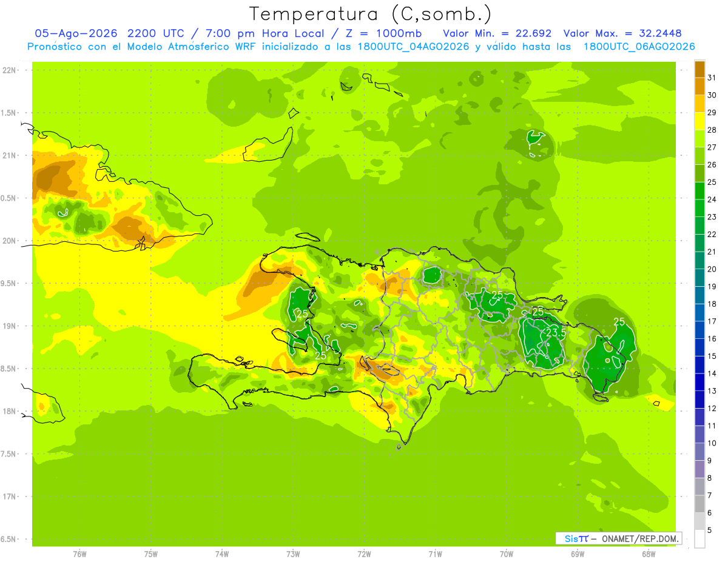Click the 22N latitude label
728x562 pixels.
click(x=8, y=70)
